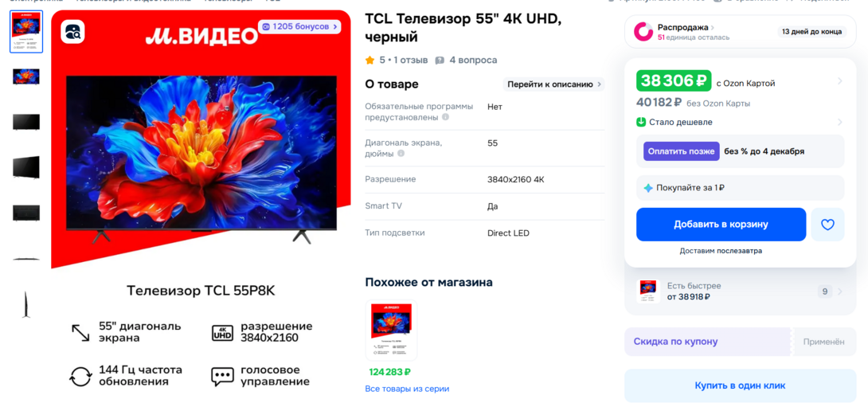868x403 pixels.
Task: Click the green 'Стало дешевле' arrow icon
Action: pos(641,122)
